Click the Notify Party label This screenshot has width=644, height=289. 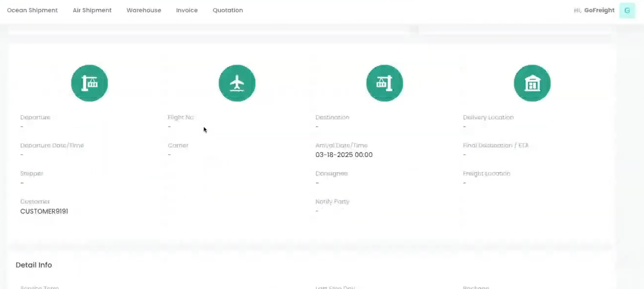point(333,202)
